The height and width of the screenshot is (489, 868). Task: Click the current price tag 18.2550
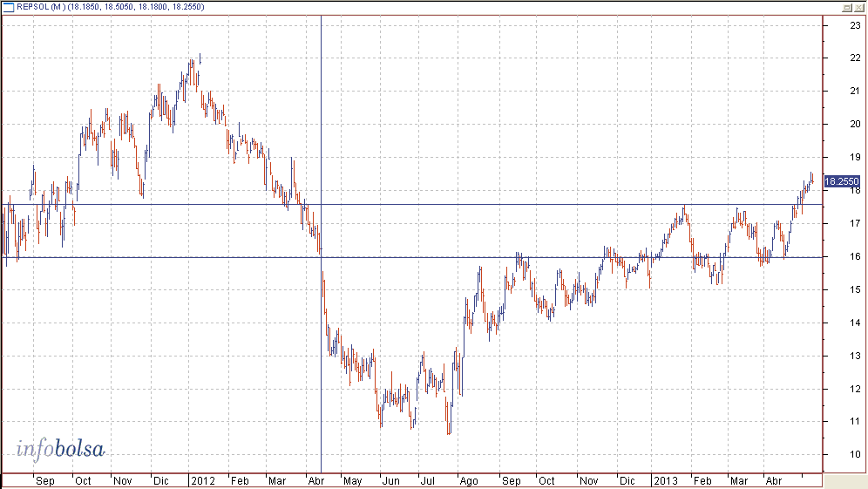tap(842, 181)
